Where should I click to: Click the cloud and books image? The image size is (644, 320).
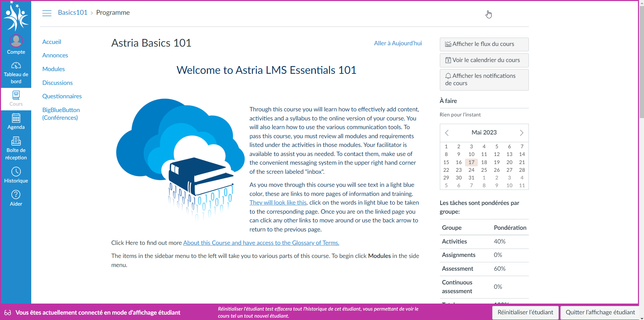(x=180, y=160)
